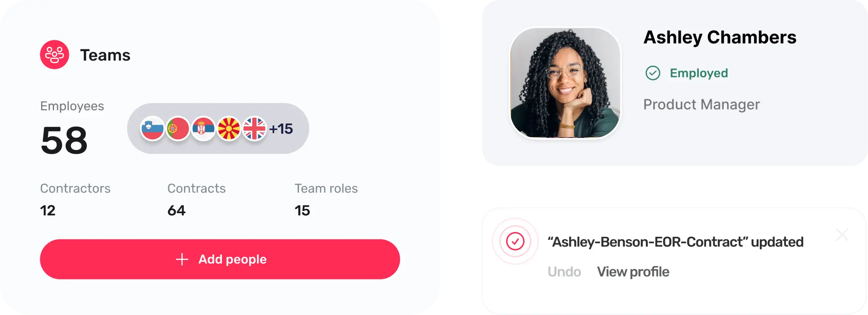Open the Contracts count of 64
Viewport: 868px width, 315px height.
pos(176,211)
